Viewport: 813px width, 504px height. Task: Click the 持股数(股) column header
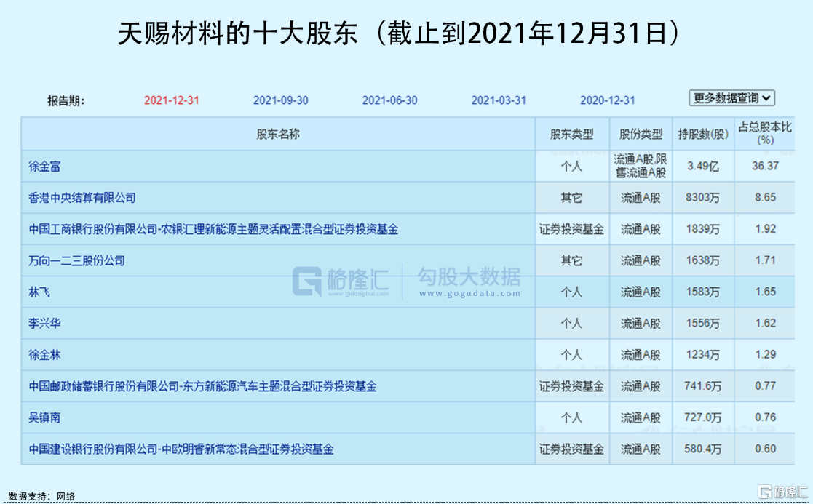point(703,134)
